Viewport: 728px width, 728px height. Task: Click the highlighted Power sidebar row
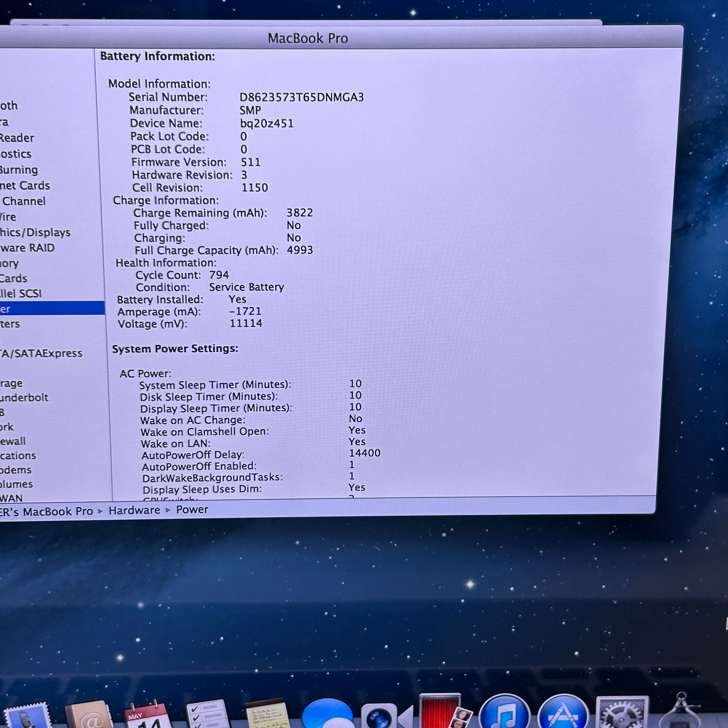[52, 309]
